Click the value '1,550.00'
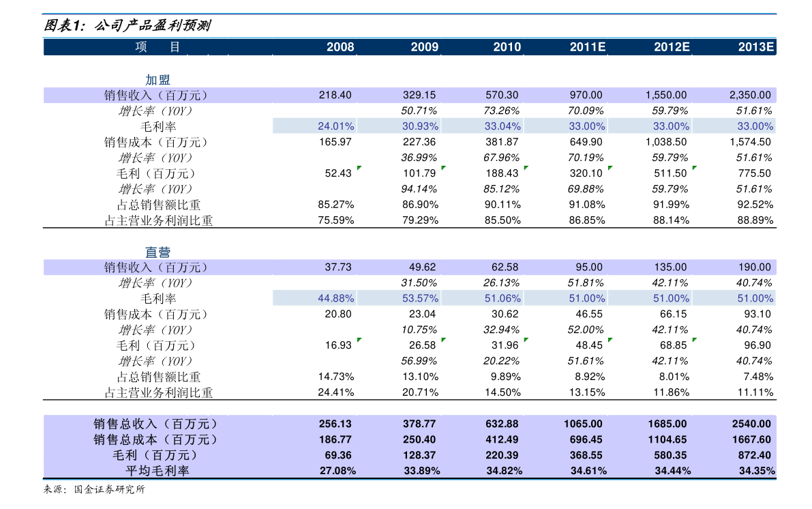 (x=666, y=96)
